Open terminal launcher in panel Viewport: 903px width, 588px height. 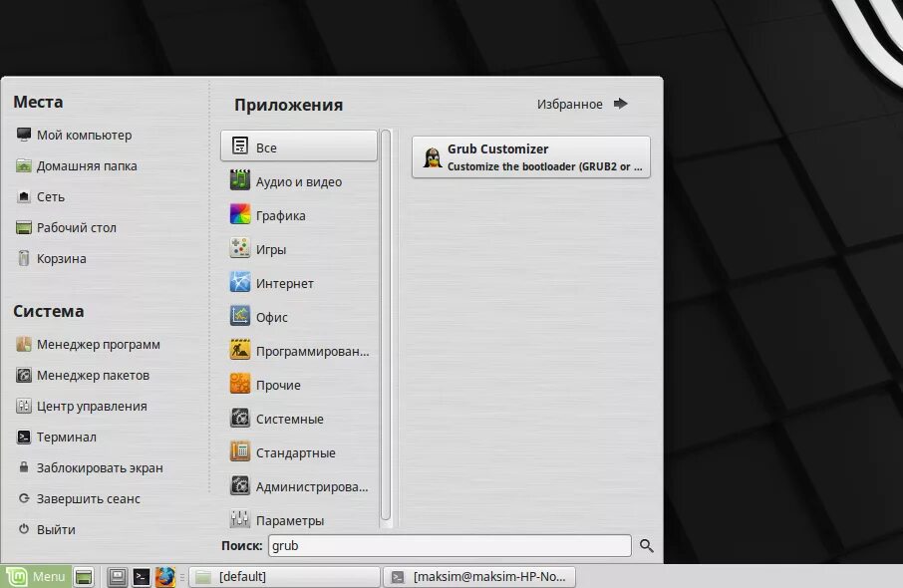[142, 576]
